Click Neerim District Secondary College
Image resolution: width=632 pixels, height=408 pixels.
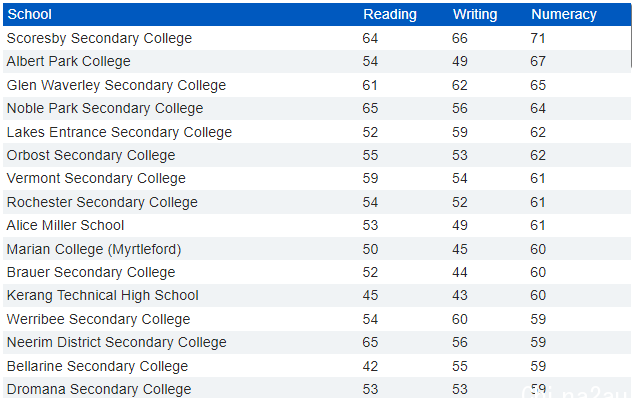tap(116, 342)
